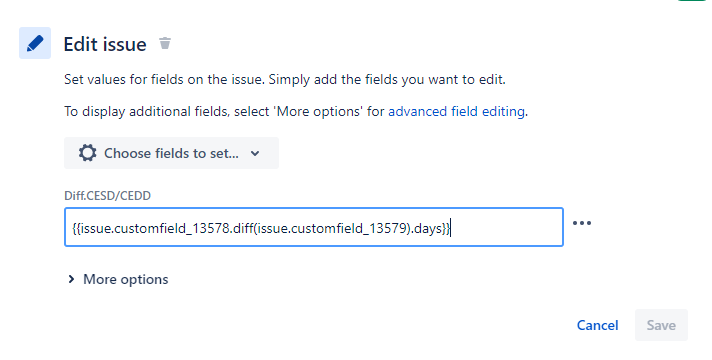Click the gear icon in Choose fields
712x360 pixels.
pyautogui.click(x=87, y=153)
